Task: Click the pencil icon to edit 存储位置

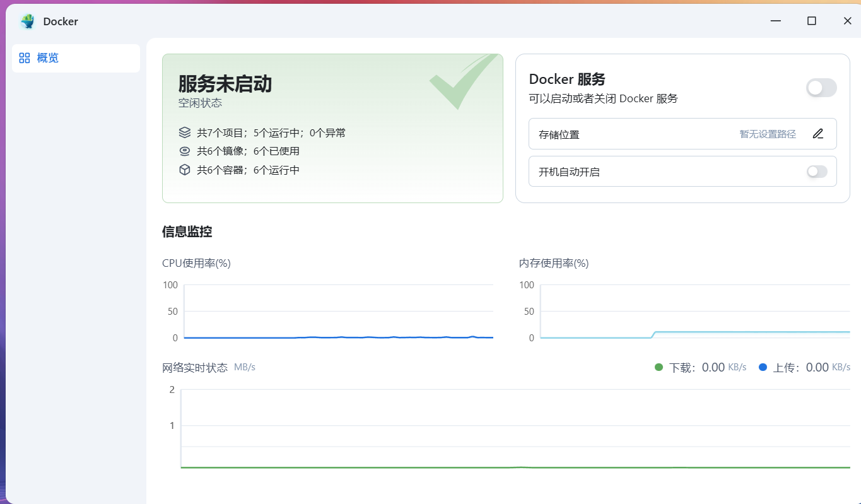Action: point(818,134)
